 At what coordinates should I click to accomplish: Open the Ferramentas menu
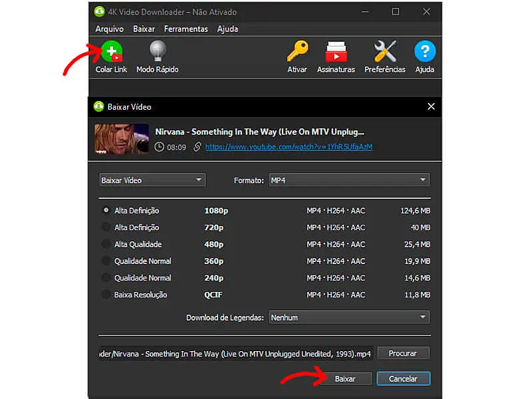tap(186, 29)
